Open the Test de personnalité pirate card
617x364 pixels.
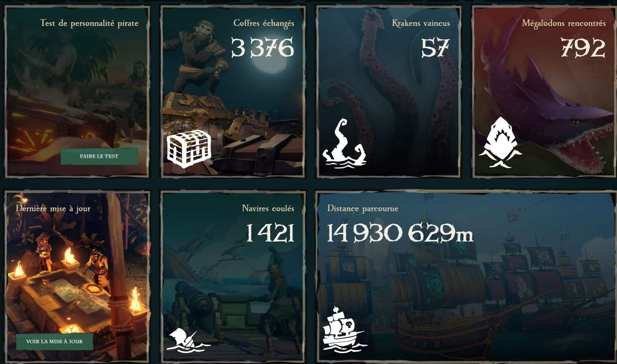77,92
